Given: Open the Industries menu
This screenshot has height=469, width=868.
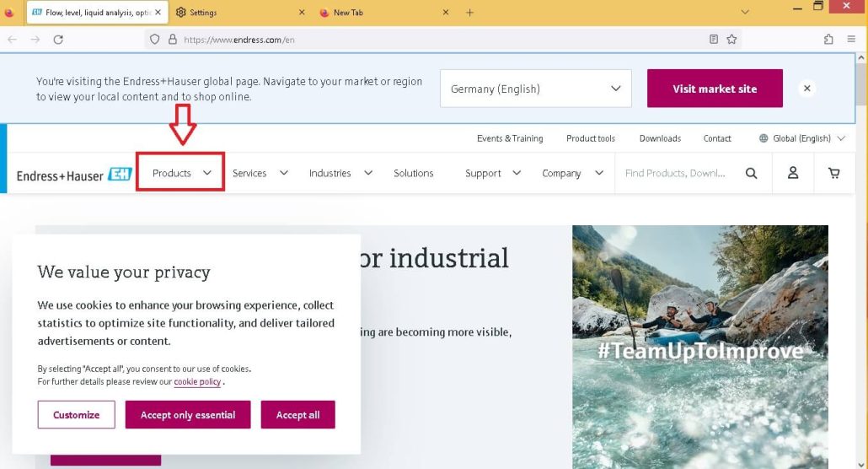Looking at the screenshot, I should [x=330, y=173].
